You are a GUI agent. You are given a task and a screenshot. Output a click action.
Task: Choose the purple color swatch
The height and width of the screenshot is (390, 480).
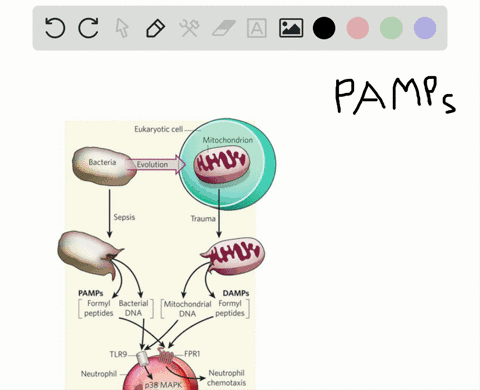425,28
